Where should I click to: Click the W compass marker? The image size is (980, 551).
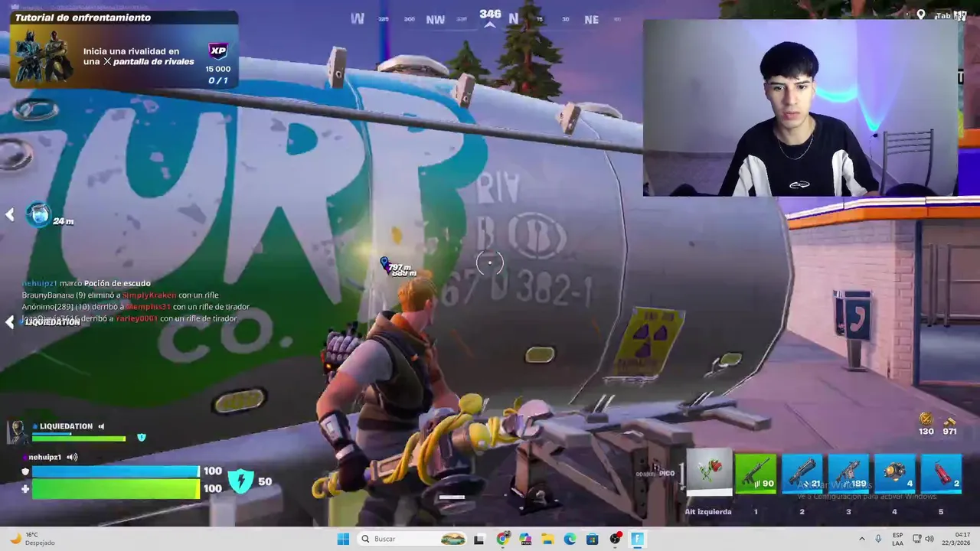click(x=358, y=18)
